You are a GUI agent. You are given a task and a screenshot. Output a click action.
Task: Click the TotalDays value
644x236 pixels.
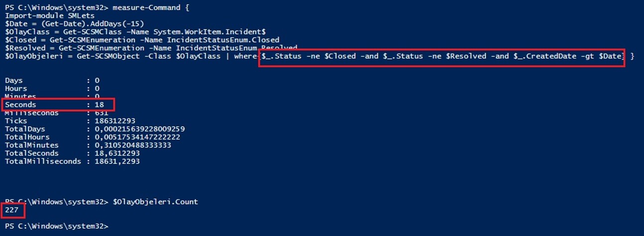136,129
